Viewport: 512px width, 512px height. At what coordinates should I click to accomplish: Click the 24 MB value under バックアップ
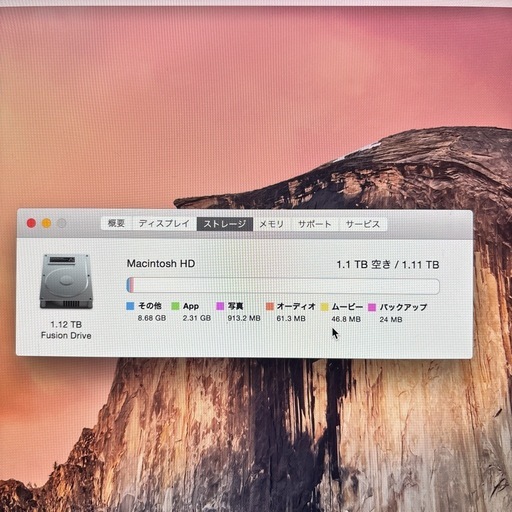(391, 319)
